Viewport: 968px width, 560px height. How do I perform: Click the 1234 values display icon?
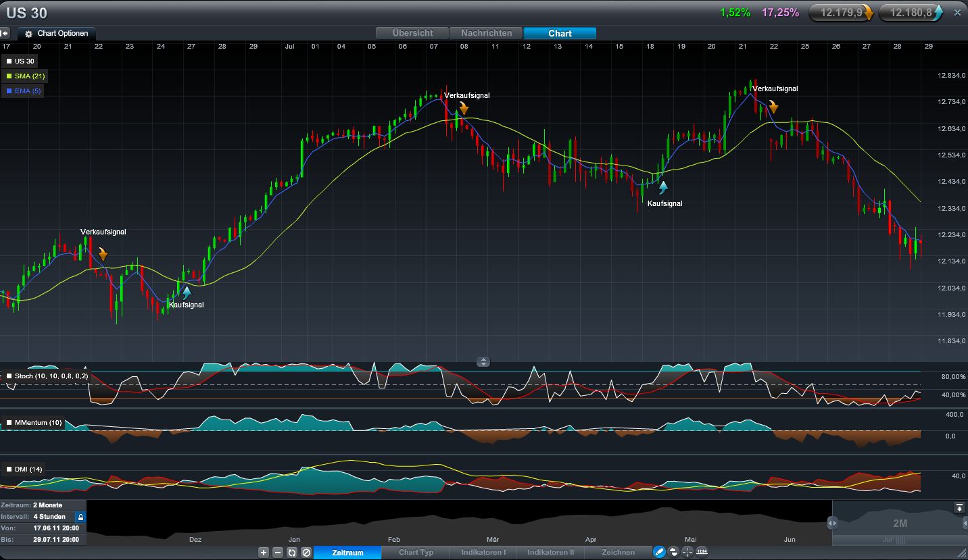[702, 552]
